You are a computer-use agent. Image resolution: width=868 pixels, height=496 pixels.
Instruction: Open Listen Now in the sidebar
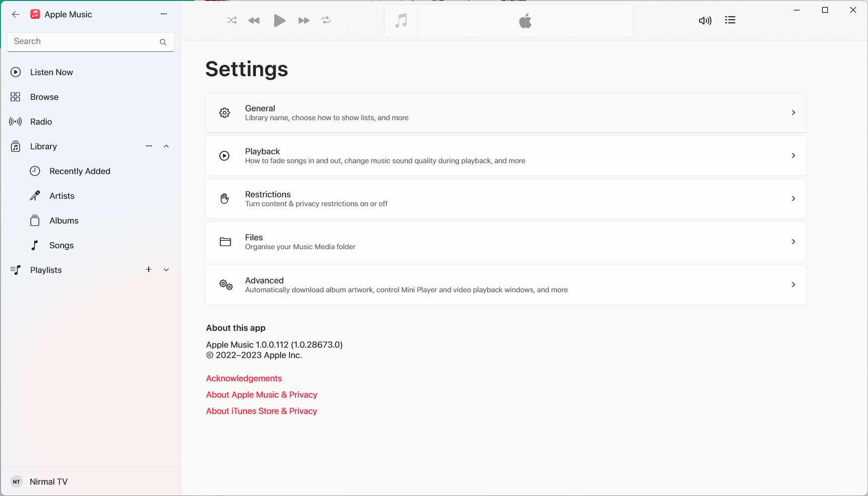point(91,72)
